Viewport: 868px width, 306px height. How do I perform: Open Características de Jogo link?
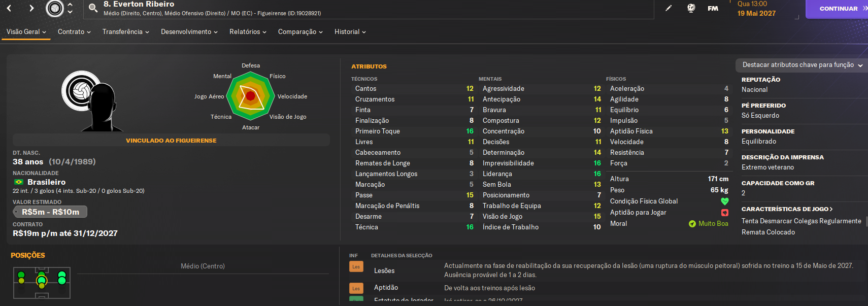point(787,209)
